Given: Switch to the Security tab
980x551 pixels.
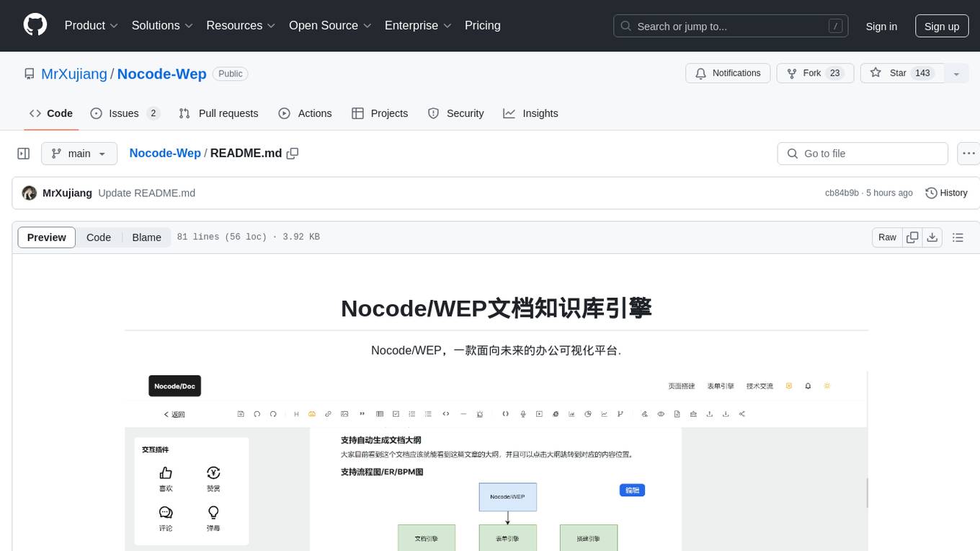Looking at the screenshot, I should (x=455, y=113).
